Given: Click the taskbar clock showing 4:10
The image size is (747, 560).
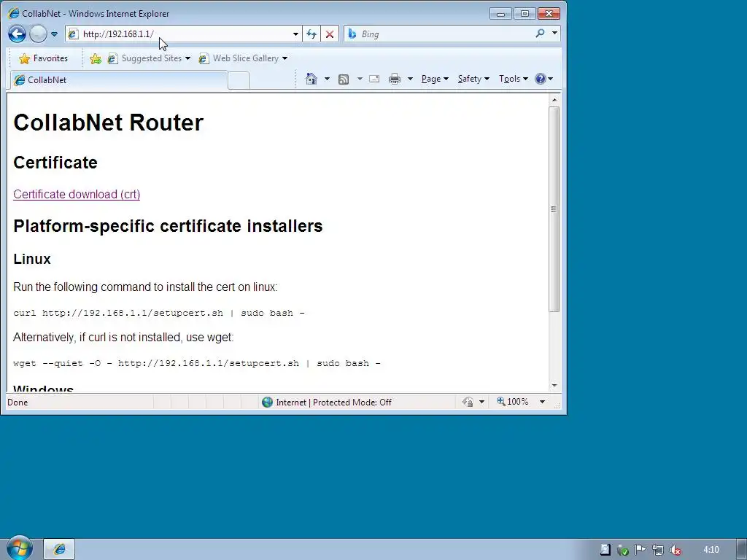Looking at the screenshot, I should tap(711, 550).
